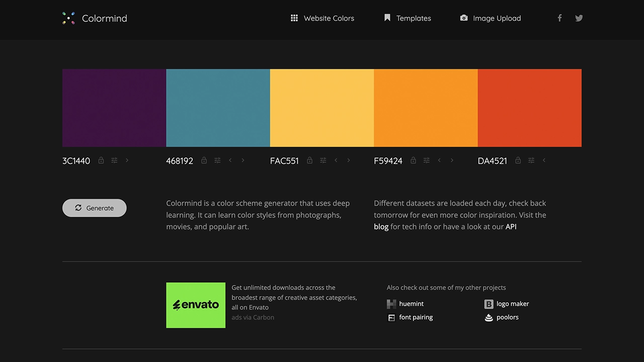This screenshot has width=644, height=362.
Task: Follow the blog link
Action: [x=381, y=227]
